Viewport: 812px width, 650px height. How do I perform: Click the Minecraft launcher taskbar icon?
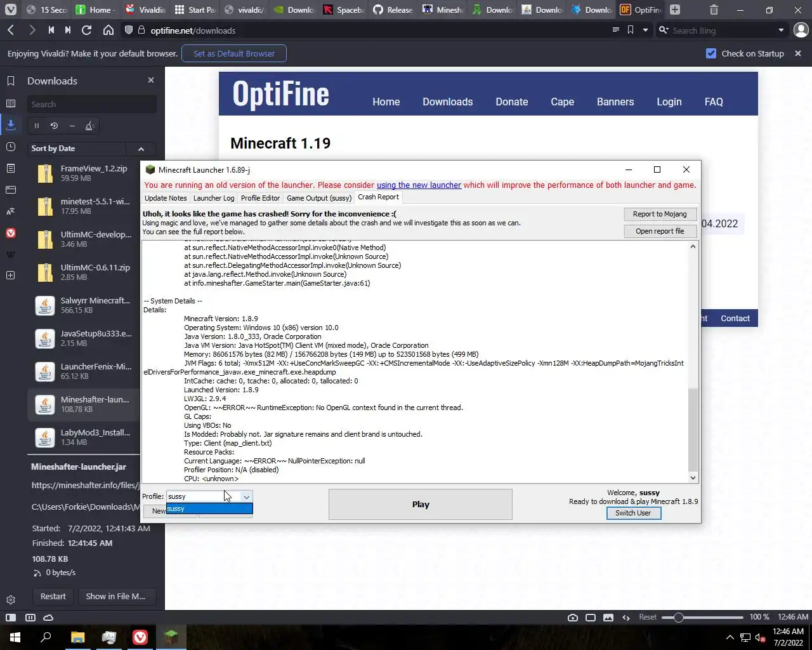tap(171, 637)
